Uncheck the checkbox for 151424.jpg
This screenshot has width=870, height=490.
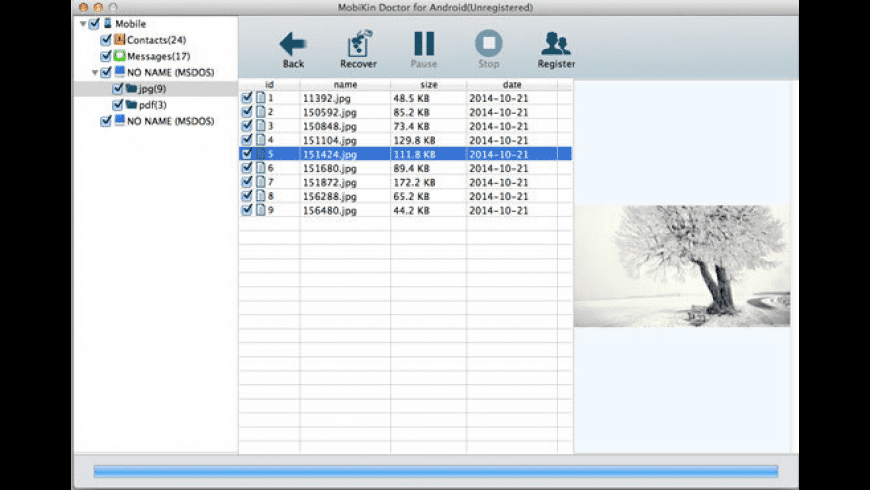247,154
